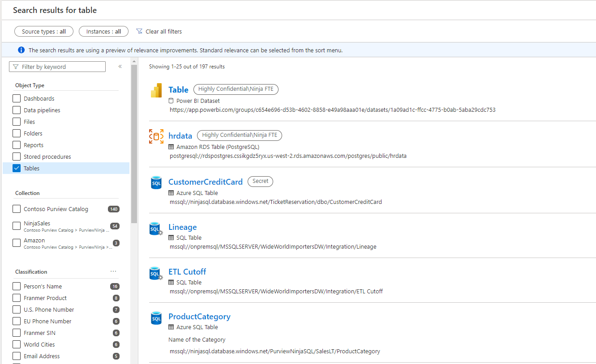Click the table icon beside CustomerCreditCard's Azure SQL Table label
This screenshot has height=364, width=596.
tap(171, 193)
